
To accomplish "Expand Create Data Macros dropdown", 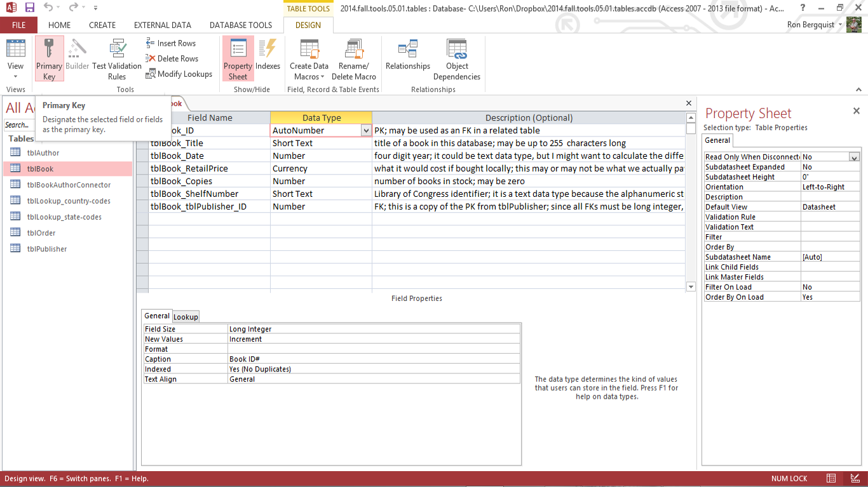I will tap(309, 76).
